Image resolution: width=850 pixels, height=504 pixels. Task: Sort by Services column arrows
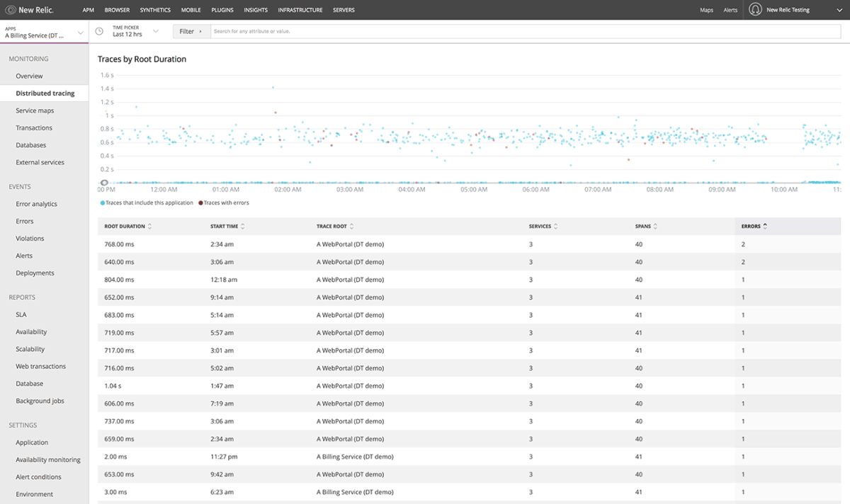click(556, 227)
